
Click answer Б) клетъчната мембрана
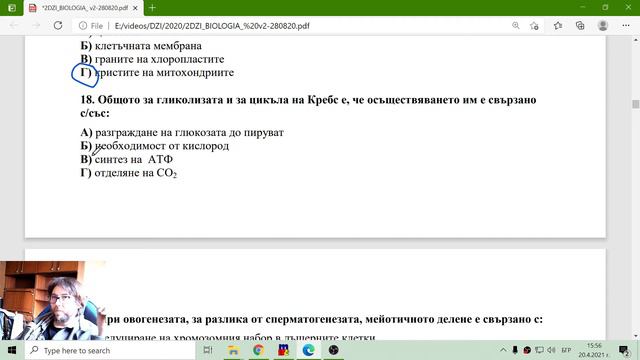(x=141, y=46)
